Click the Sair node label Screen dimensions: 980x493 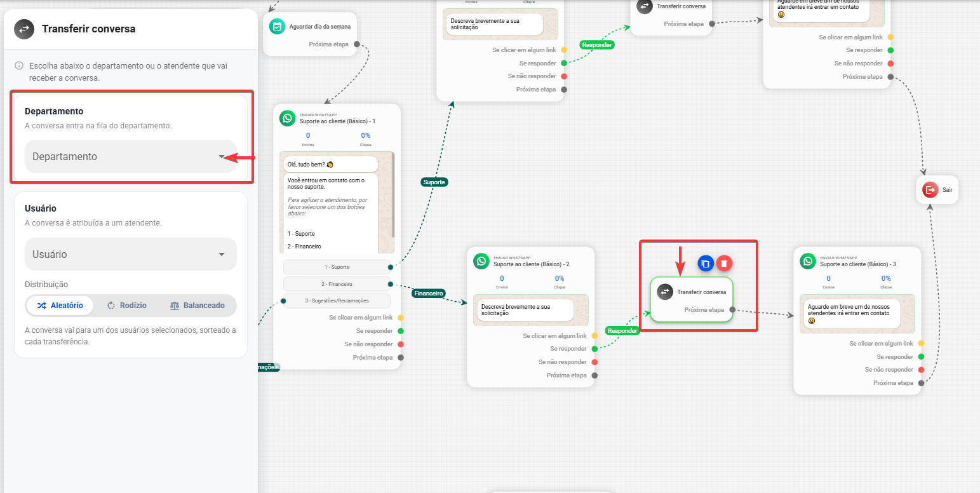pyautogui.click(x=948, y=189)
